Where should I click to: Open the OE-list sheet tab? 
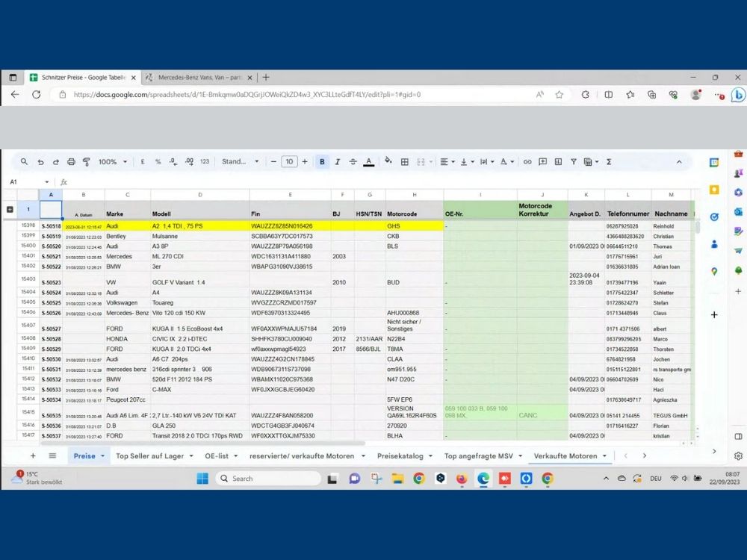point(217,455)
